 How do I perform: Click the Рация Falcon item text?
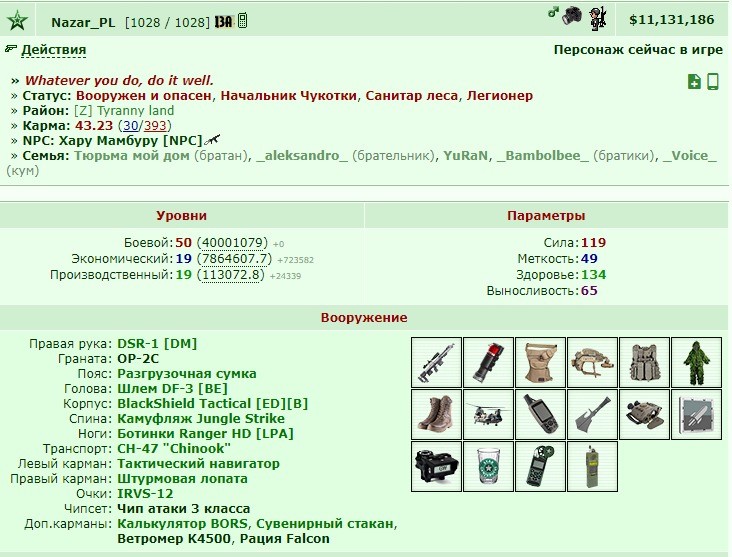(284, 538)
